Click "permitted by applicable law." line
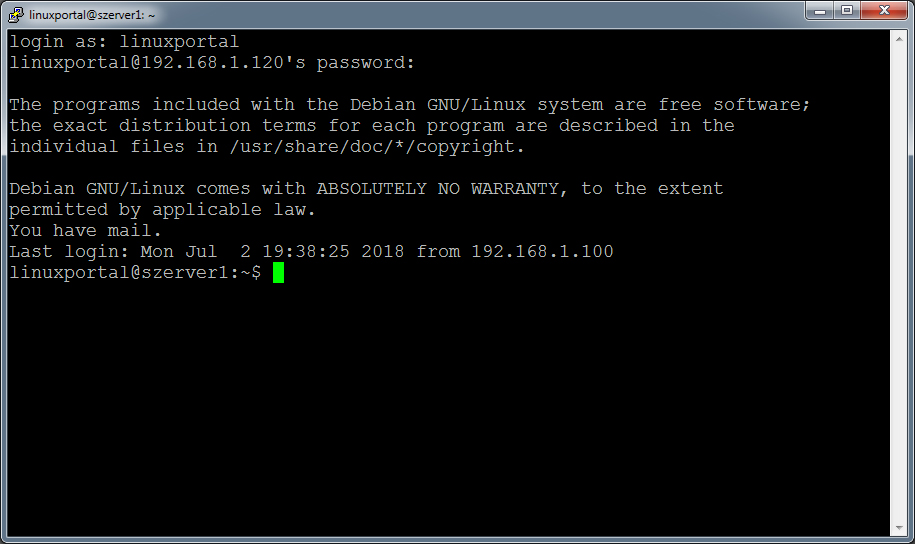 point(162,210)
